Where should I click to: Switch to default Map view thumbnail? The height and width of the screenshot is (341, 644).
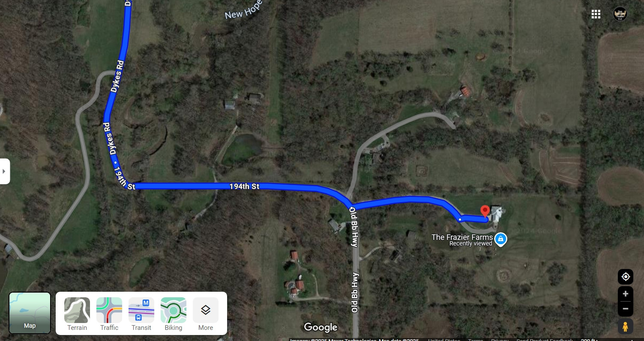[x=30, y=313]
